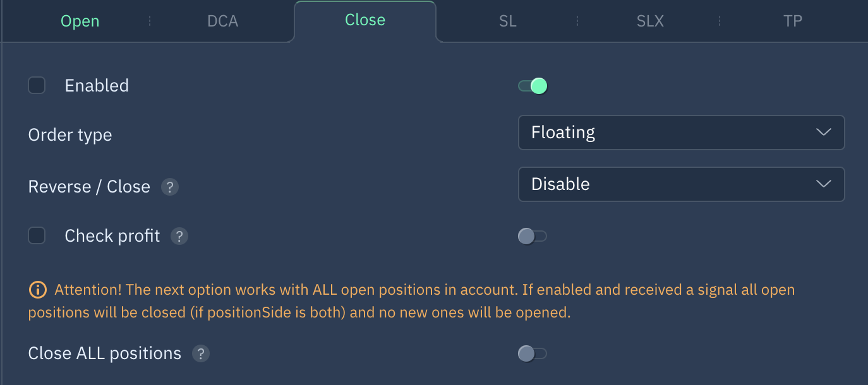Image resolution: width=868 pixels, height=385 pixels.
Task: Switch to the DCA tab
Action: 222,21
